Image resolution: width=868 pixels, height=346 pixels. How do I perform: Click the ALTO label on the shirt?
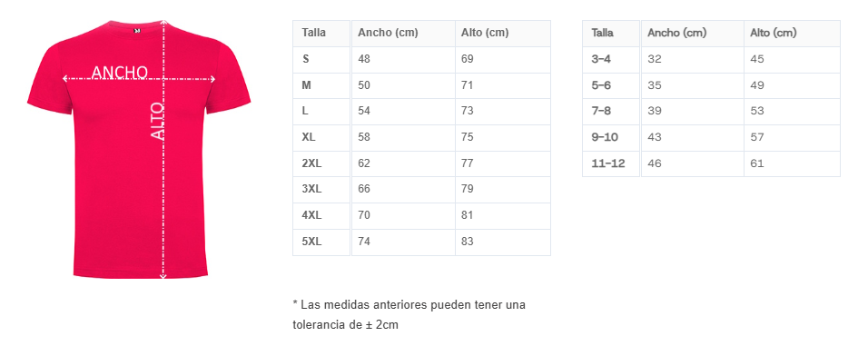pyautogui.click(x=157, y=121)
